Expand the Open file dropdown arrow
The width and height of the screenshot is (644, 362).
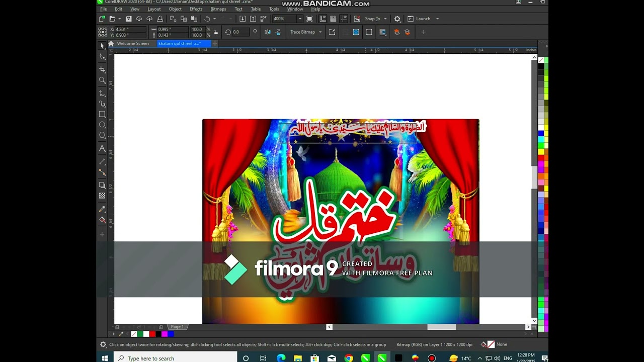[x=119, y=19]
